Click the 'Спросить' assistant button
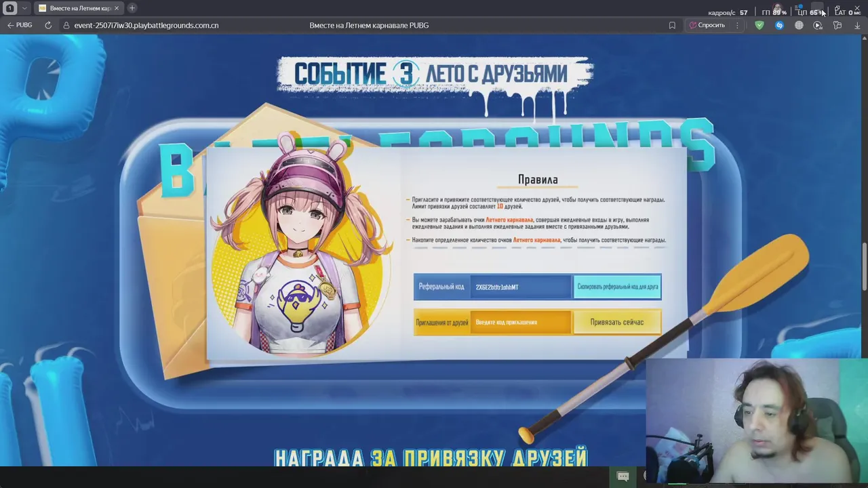868x488 pixels. [x=707, y=25]
